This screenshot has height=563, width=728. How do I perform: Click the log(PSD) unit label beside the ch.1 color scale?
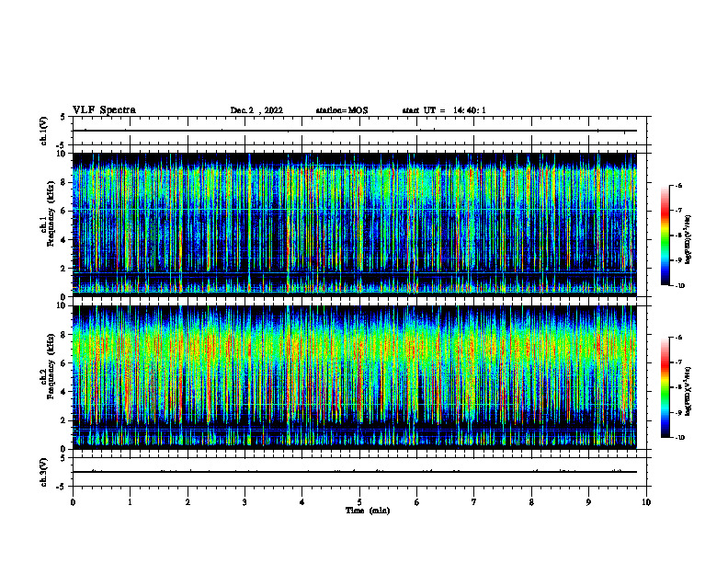tap(688, 239)
